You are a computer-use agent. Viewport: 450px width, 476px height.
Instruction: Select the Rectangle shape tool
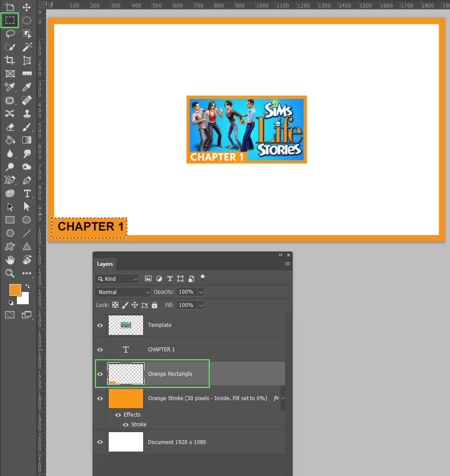10,220
